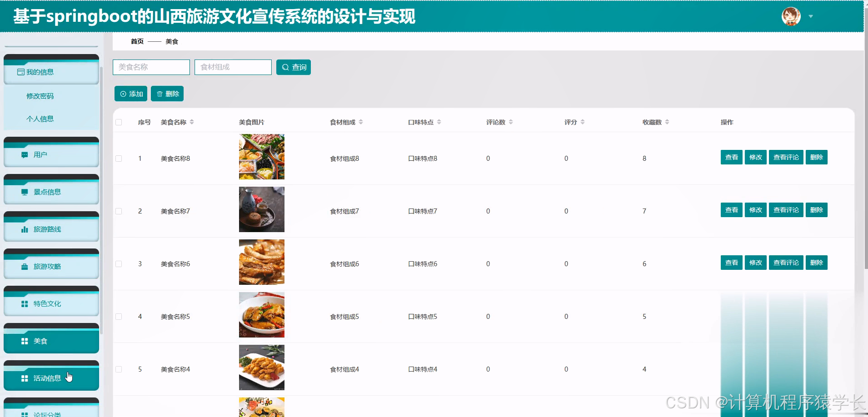The width and height of the screenshot is (868, 417).
Task: Click the 我的信息 card icon
Action: tap(21, 72)
